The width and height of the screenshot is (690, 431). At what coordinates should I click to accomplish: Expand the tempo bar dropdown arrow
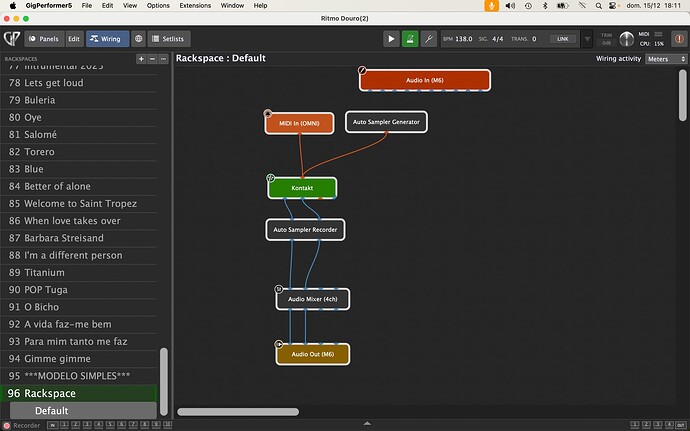[587, 39]
